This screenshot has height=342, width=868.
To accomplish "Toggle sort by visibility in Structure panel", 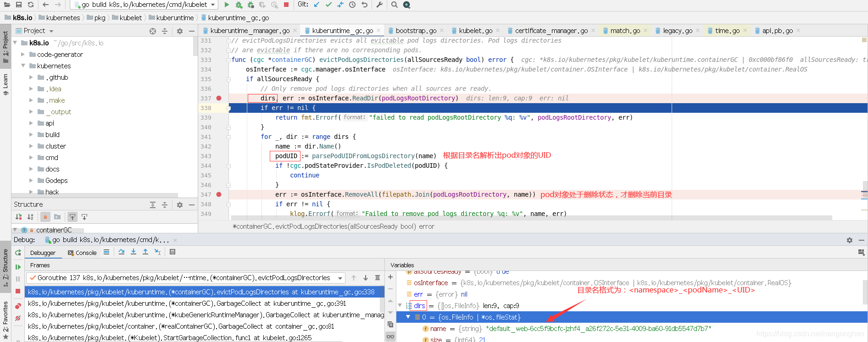I will click(x=18, y=217).
